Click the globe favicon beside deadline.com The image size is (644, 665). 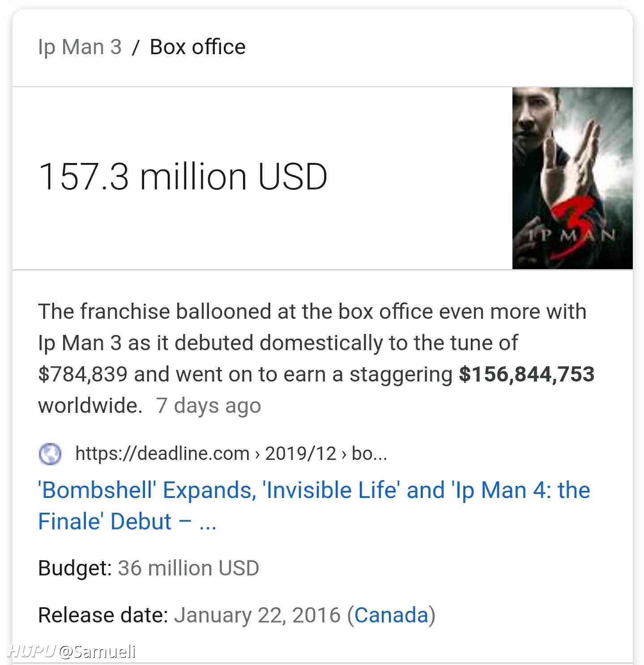click(x=50, y=454)
